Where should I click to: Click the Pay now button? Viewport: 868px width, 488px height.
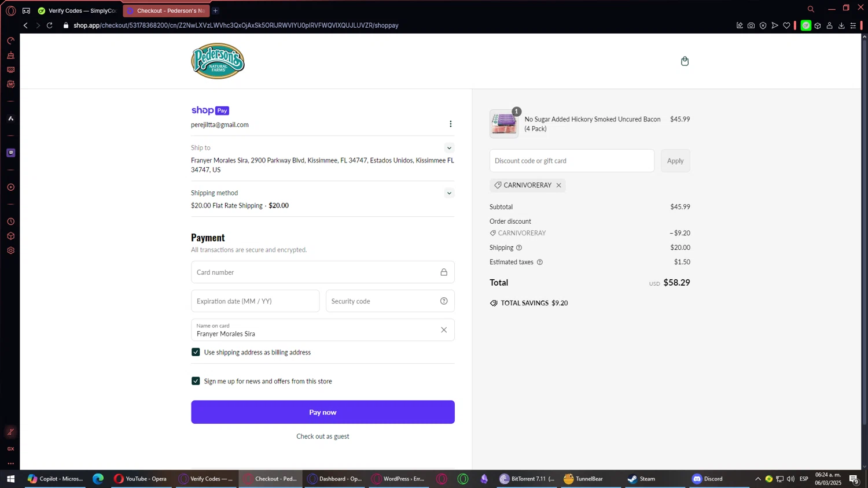(x=323, y=412)
